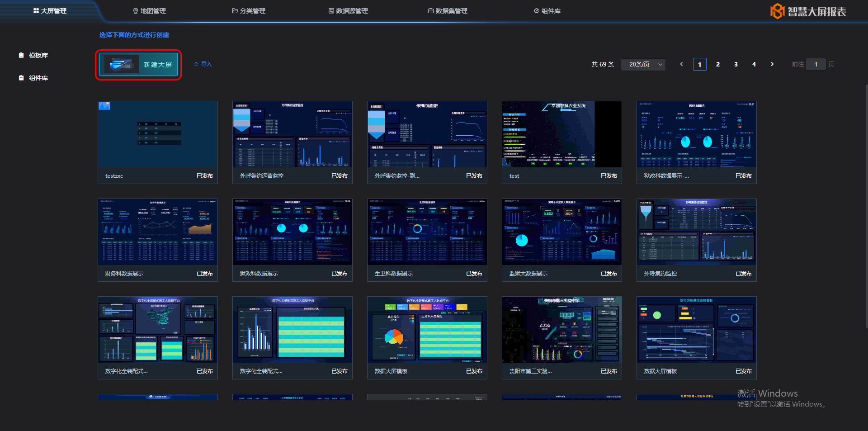Go to next page arrow
The image size is (868, 431).
point(772,64)
